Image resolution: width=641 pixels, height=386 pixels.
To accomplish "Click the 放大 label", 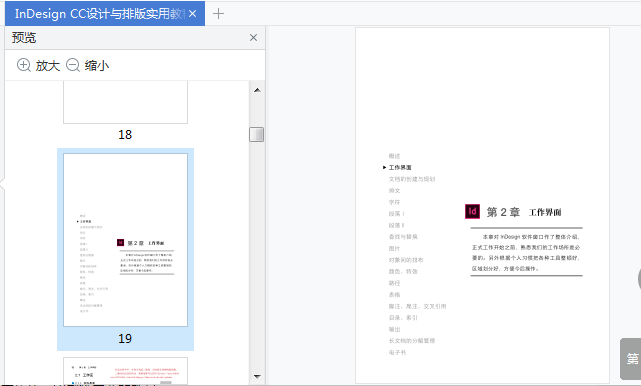I will click(x=48, y=65).
